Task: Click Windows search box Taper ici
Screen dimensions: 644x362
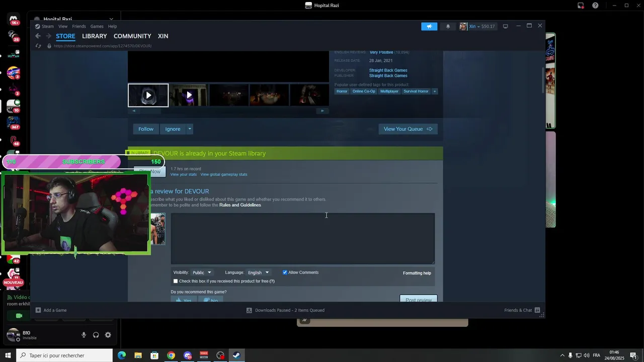Action: point(64,355)
